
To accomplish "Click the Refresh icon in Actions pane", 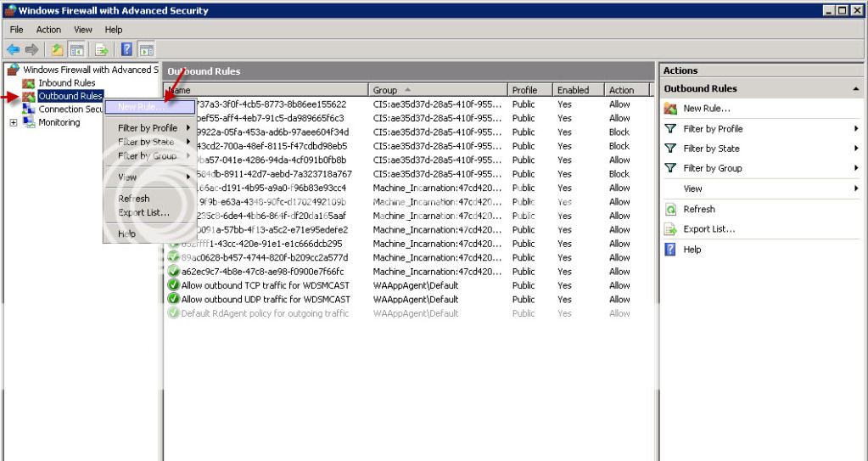I will [x=669, y=210].
